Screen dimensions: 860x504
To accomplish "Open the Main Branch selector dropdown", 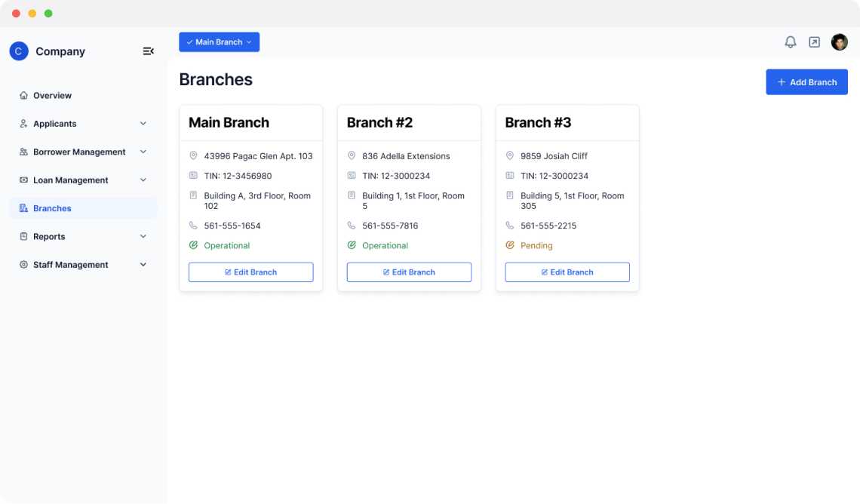I will [x=219, y=42].
